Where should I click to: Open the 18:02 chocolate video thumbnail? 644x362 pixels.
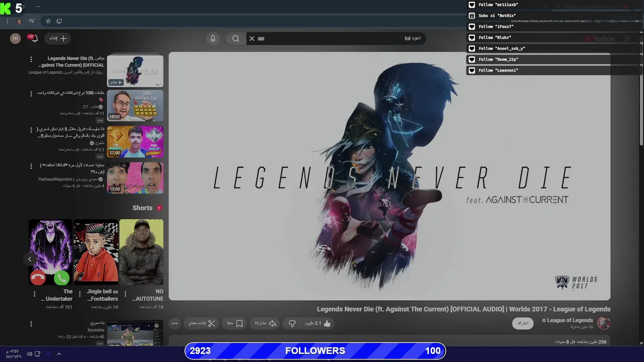coord(135,106)
